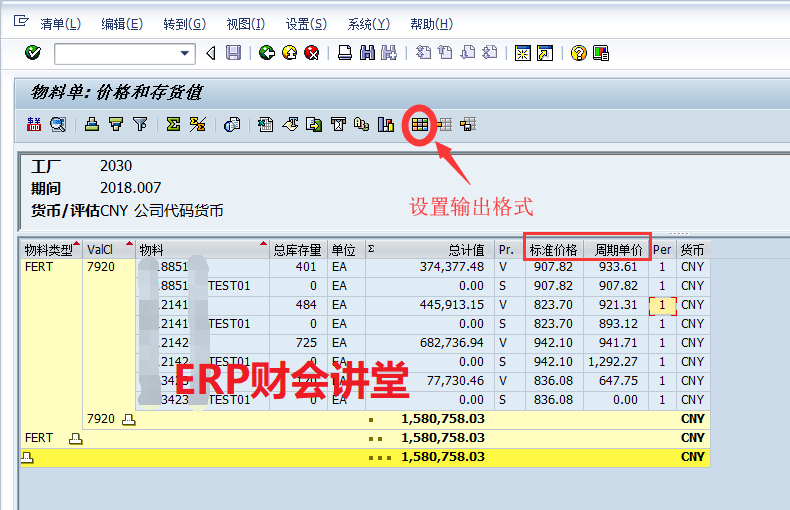Click the green Enter checkmark icon

point(32,53)
